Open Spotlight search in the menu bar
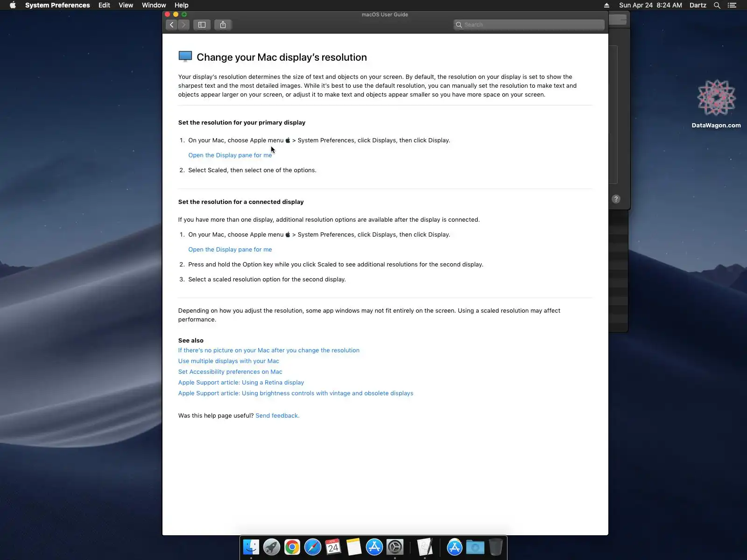Viewport: 747px width, 560px height. pyautogui.click(x=717, y=5)
